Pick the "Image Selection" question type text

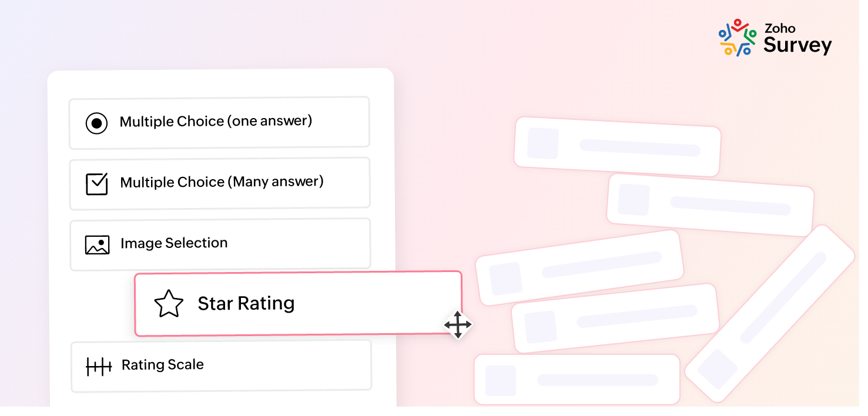174,243
